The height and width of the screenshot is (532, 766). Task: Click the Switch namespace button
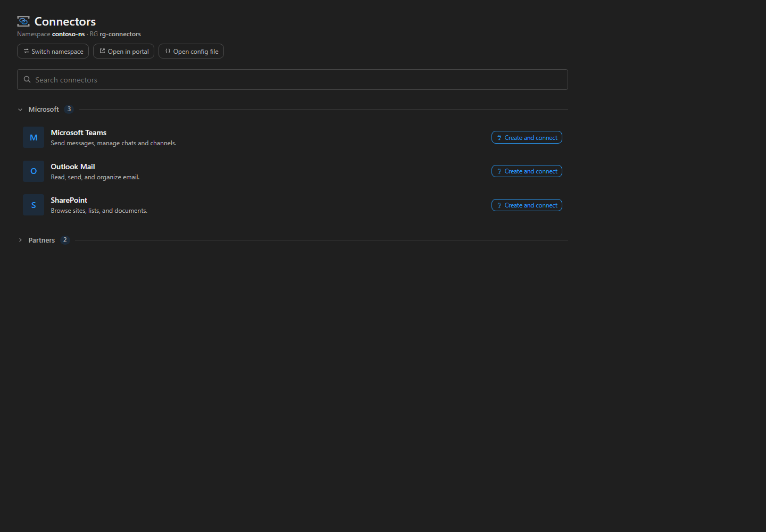pos(53,51)
